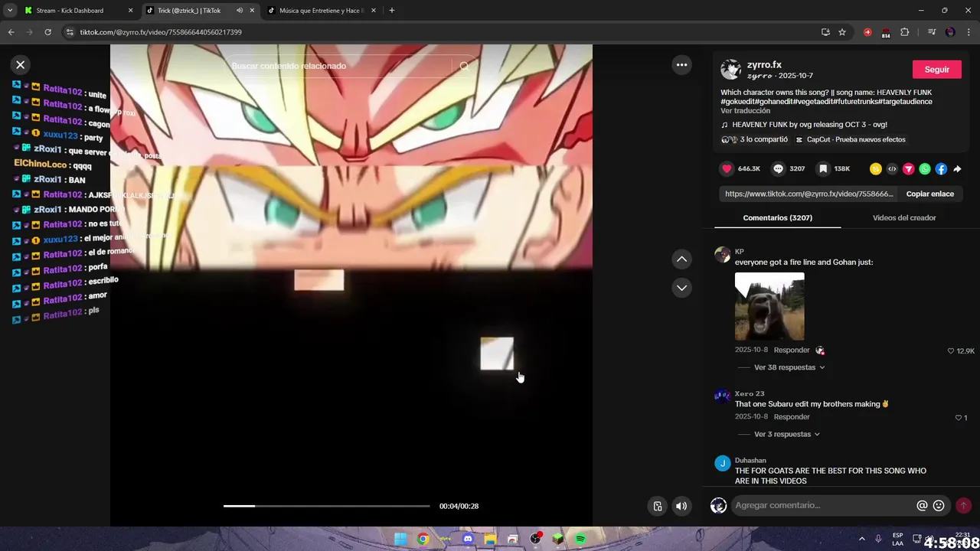This screenshot has height=551, width=980.
Task: Open zyrro.fx profile avatar
Action: [x=730, y=70]
